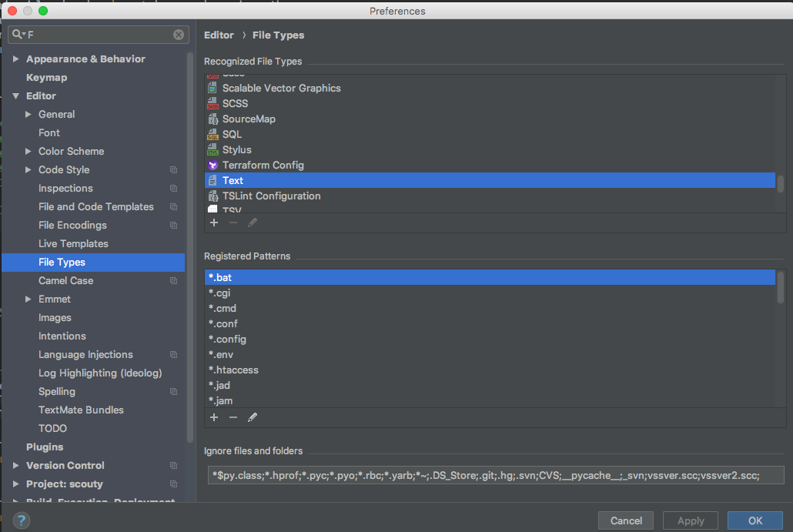This screenshot has height=532, width=793.
Task: Expand the Color Scheme node
Action: coord(28,152)
